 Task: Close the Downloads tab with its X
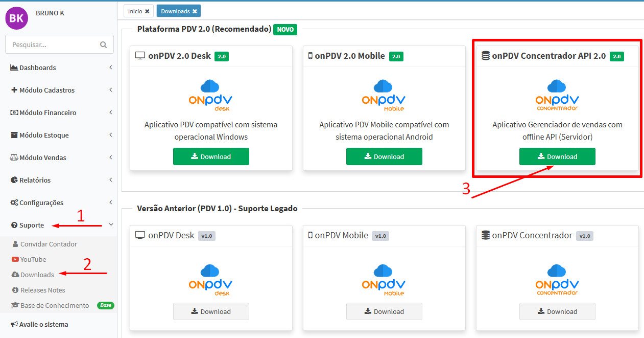click(194, 11)
